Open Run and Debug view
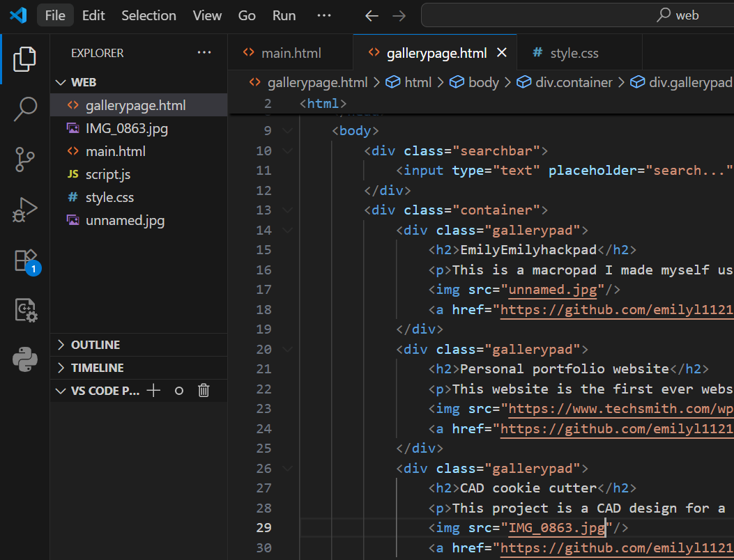The image size is (734, 560). [x=25, y=209]
